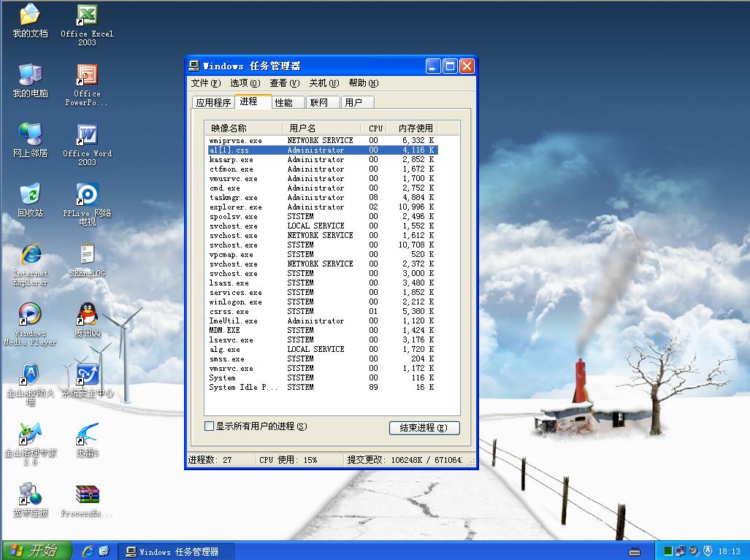Select the kasarp.exe process row
The image size is (750, 560).
[322, 160]
